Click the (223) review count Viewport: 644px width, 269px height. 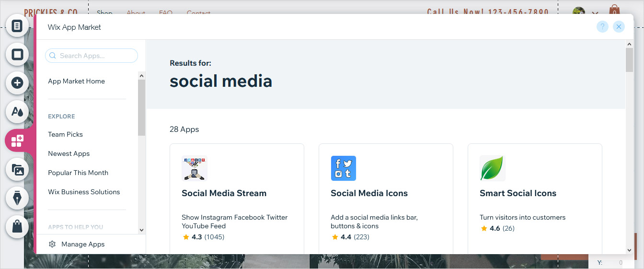pyautogui.click(x=361, y=237)
